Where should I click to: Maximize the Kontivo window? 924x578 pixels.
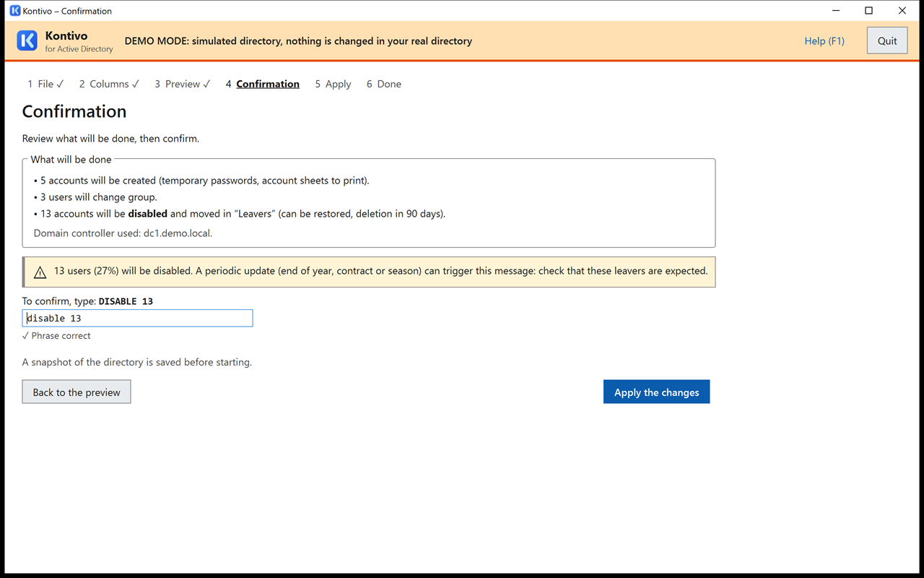pos(869,11)
